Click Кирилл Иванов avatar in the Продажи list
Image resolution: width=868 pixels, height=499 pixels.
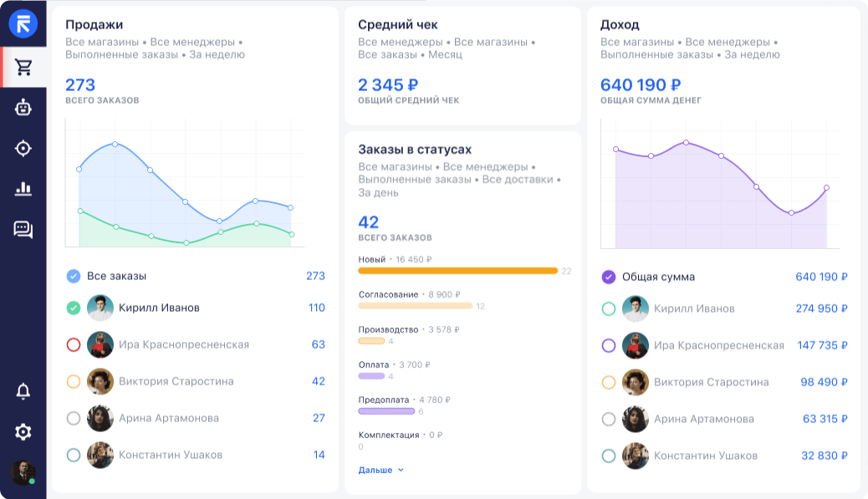100,308
